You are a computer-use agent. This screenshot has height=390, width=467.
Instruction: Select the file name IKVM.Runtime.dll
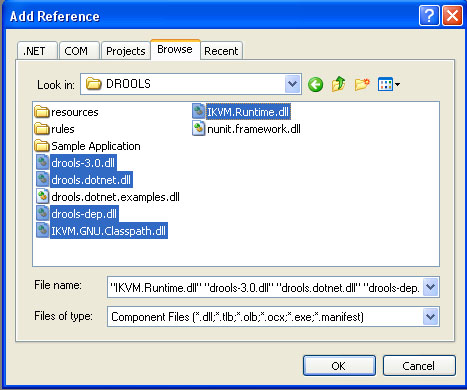coord(248,112)
